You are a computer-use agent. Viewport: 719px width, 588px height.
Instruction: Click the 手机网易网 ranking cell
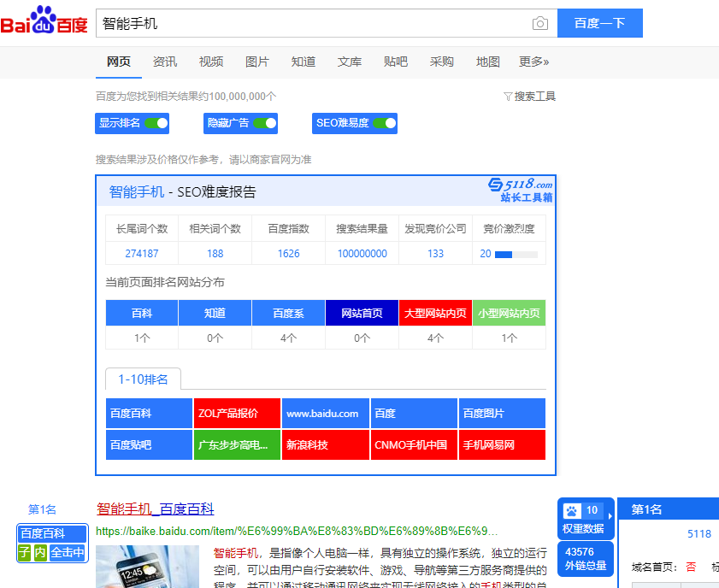pyautogui.click(x=502, y=444)
